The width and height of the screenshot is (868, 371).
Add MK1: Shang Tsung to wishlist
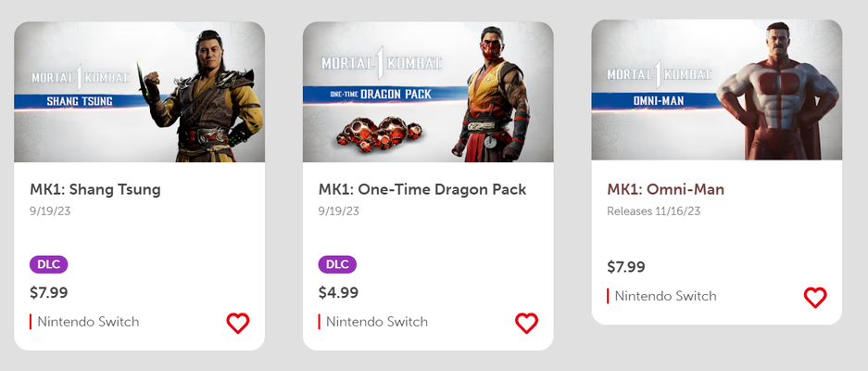(238, 323)
